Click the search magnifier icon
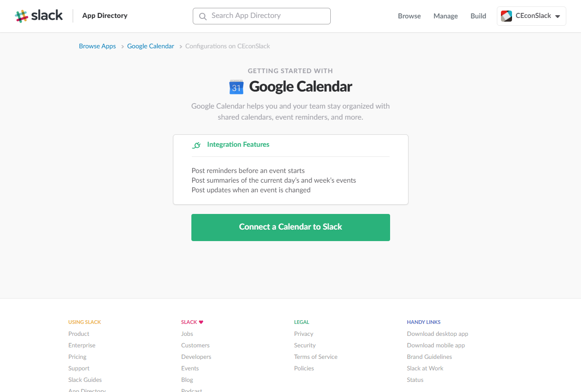Image resolution: width=581 pixels, height=392 pixels. (203, 16)
